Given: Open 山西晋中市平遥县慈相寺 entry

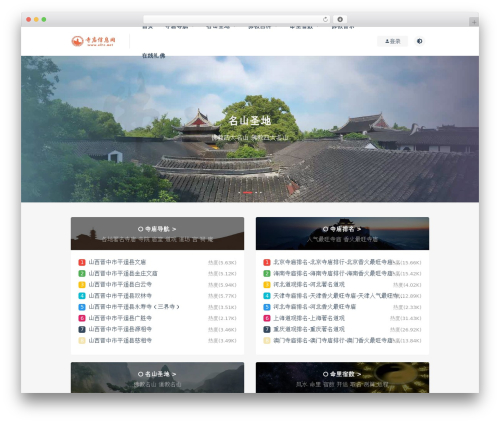Looking at the screenshot, I should point(120,340).
